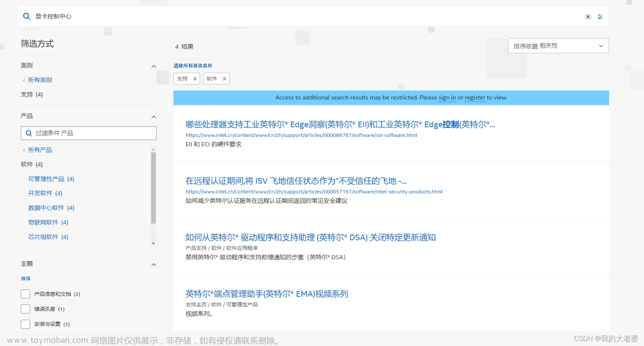
Task: Select the 可管理性产品 (4) filter
Action: [x=52, y=179]
